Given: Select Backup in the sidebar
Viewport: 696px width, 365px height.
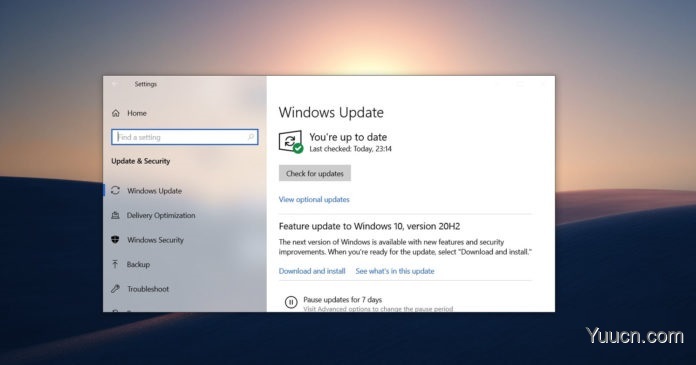Looking at the screenshot, I should pos(138,264).
